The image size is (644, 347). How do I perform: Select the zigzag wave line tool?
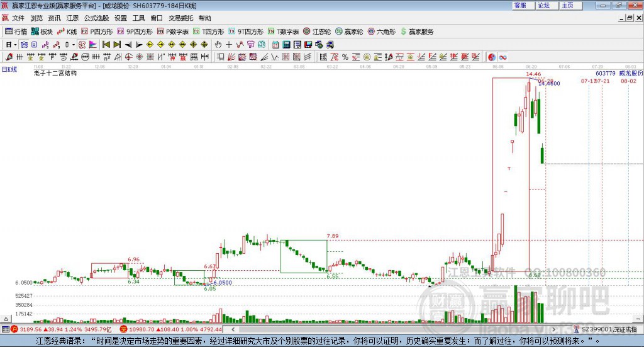pos(275,57)
